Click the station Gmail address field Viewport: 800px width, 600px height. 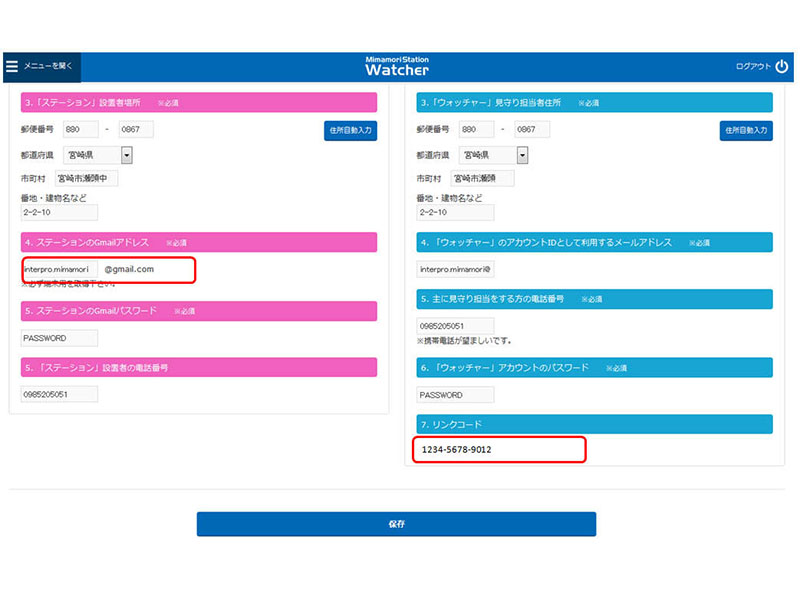pyautogui.click(x=60, y=269)
